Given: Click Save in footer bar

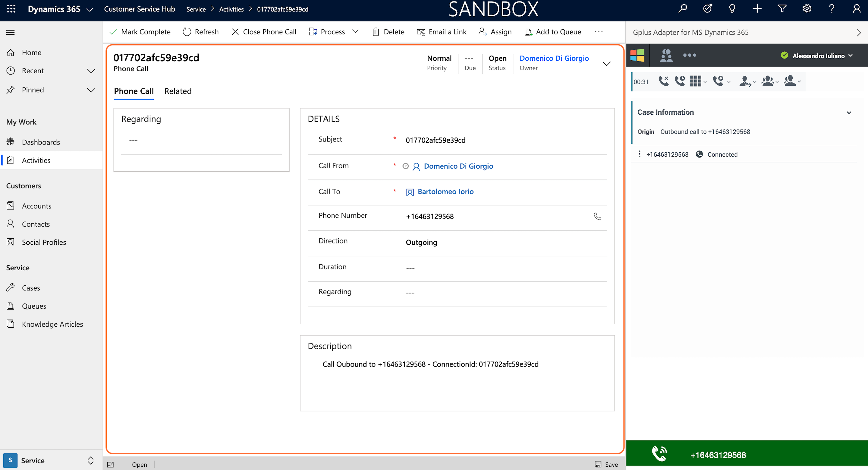Looking at the screenshot, I should 606,464.
